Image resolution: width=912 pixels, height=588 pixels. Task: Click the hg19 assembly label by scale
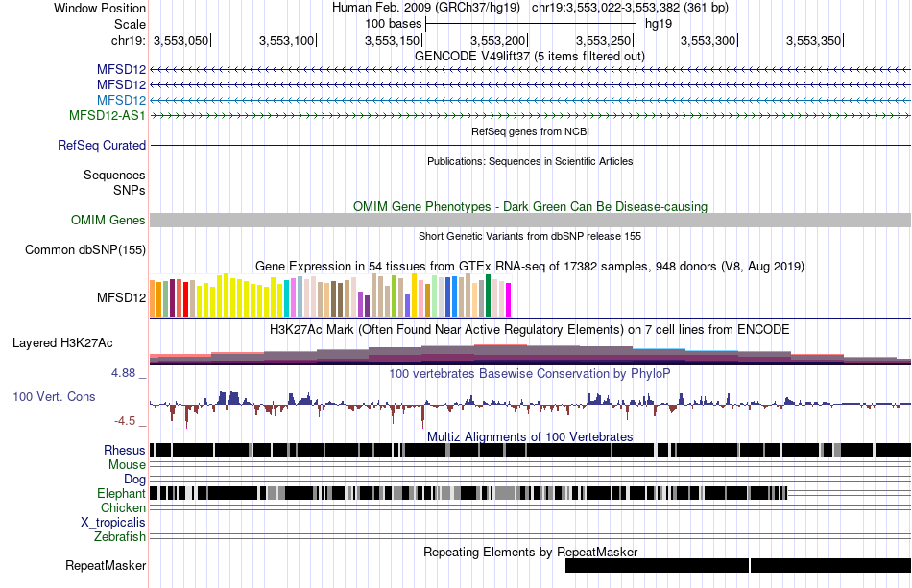click(x=659, y=24)
